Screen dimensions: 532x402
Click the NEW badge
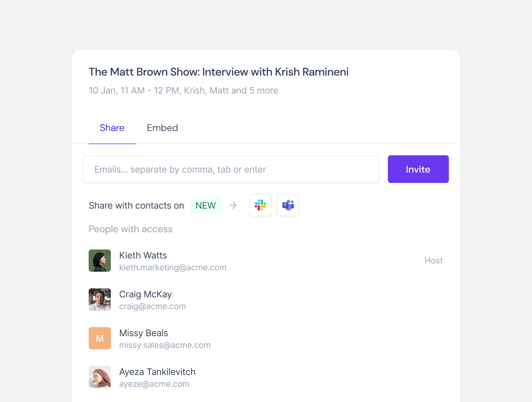pyautogui.click(x=205, y=205)
